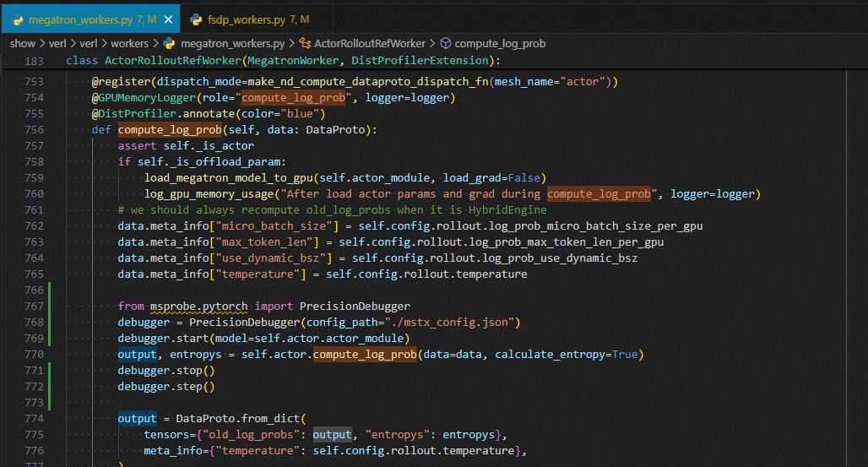Click 'entropys' variable on line 770
The width and height of the screenshot is (868, 467).
point(195,355)
